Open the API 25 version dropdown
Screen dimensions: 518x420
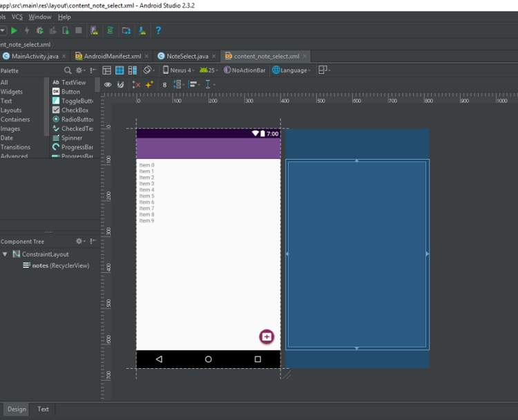pyautogui.click(x=209, y=70)
